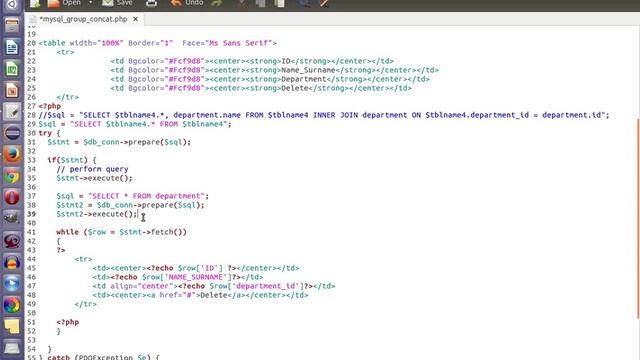This screenshot has width=640, height=360.
Task: Open the colorful circular launcher icon
Action: pyautogui.click(x=12, y=305)
